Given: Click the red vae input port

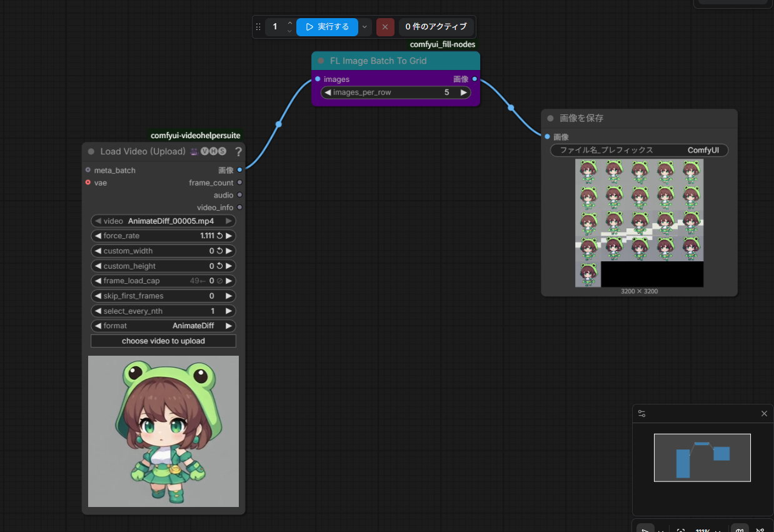Looking at the screenshot, I should [x=88, y=183].
